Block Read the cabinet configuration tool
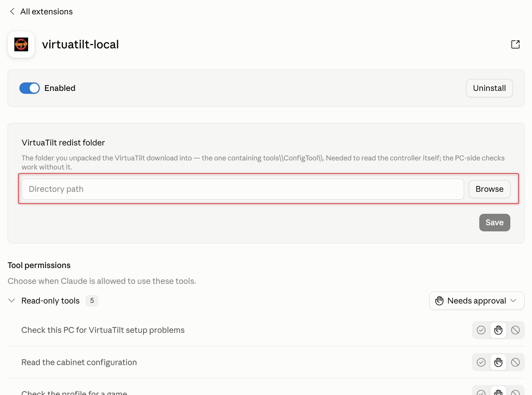This screenshot has width=532, height=395. pyautogui.click(x=515, y=362)
